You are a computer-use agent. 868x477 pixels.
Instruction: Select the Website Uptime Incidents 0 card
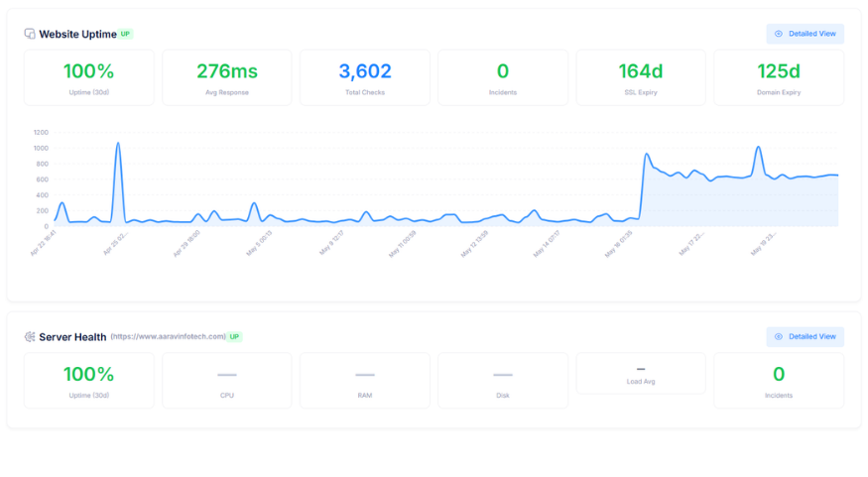[503, 77]
